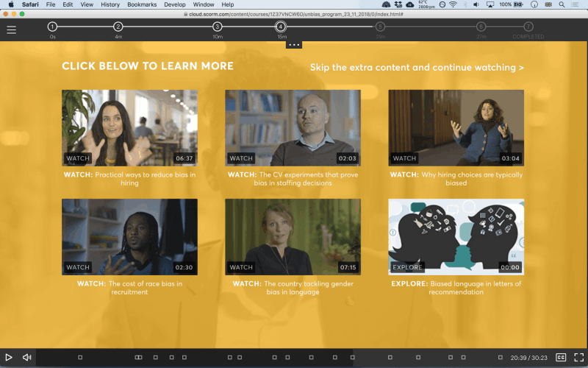Open the hamburger navigation menu
Viewport: 588px width, 368px height.
point(11,29)
